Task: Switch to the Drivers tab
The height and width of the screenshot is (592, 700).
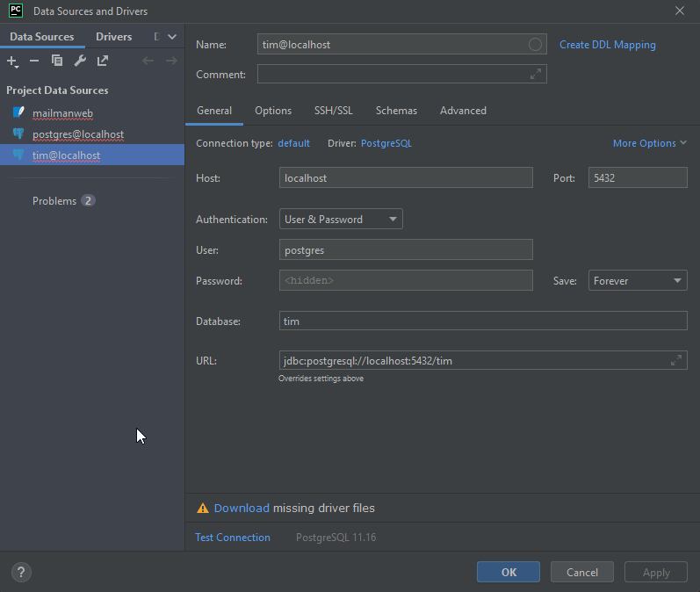Action: 114,37
